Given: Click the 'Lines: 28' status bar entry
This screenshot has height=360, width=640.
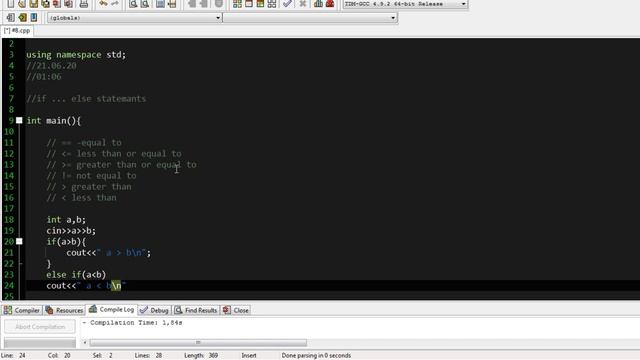Looking at the screenshot, I should click(x=148, y=356).
